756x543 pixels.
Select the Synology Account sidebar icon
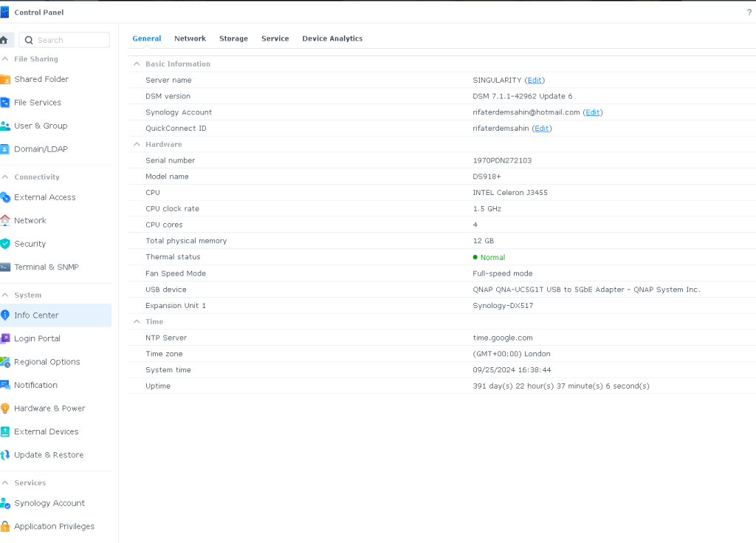pyautogui.click(x=5, y=503)
